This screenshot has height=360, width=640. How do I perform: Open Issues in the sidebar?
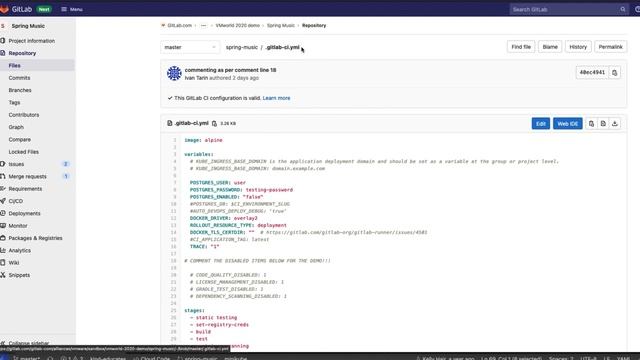16,164
